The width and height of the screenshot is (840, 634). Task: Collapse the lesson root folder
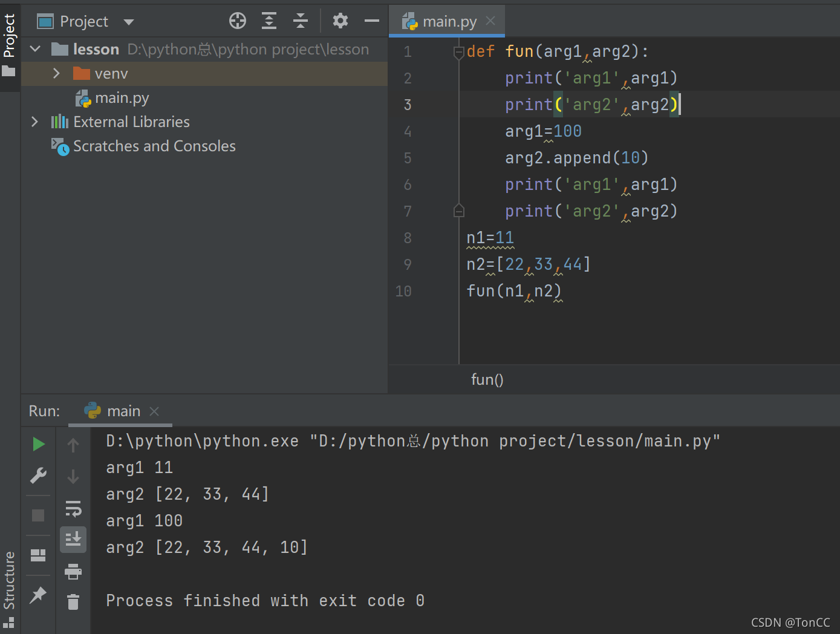click(x=35, y=49)
